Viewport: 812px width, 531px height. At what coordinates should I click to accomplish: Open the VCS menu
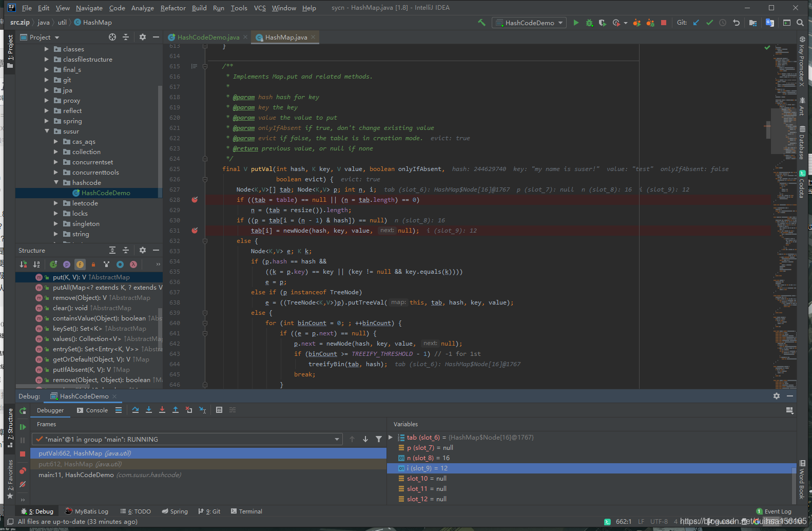pyautogui.click(x=260, y=8)
